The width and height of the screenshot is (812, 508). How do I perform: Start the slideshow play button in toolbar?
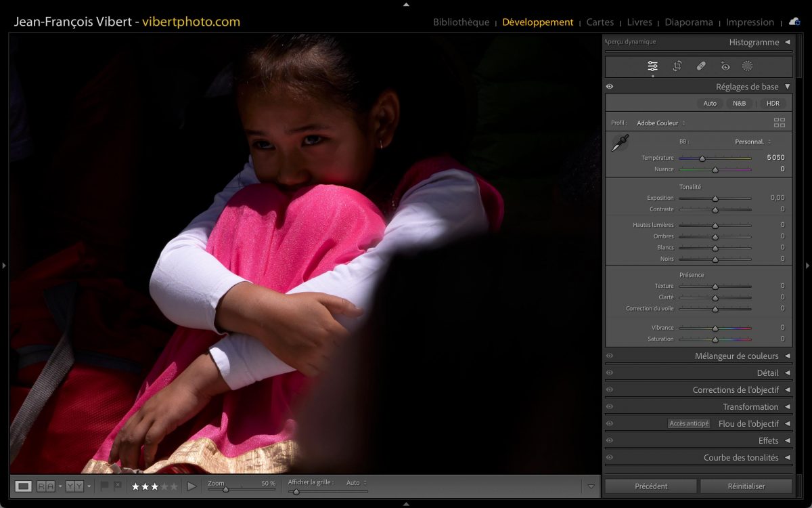click(191, 486)
